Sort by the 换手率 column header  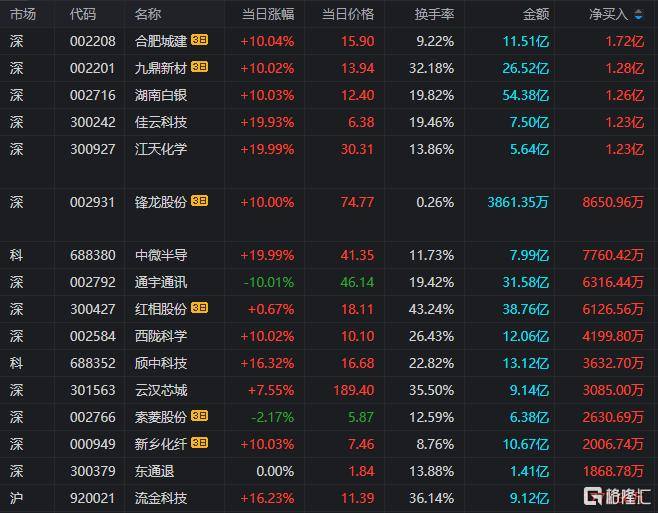pos(434,15)
